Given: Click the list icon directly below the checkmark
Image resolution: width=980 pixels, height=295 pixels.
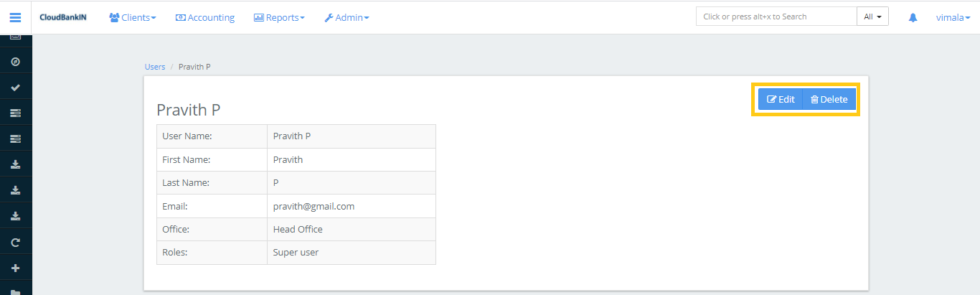Looking at the screenshot, I should coord(15,113).
